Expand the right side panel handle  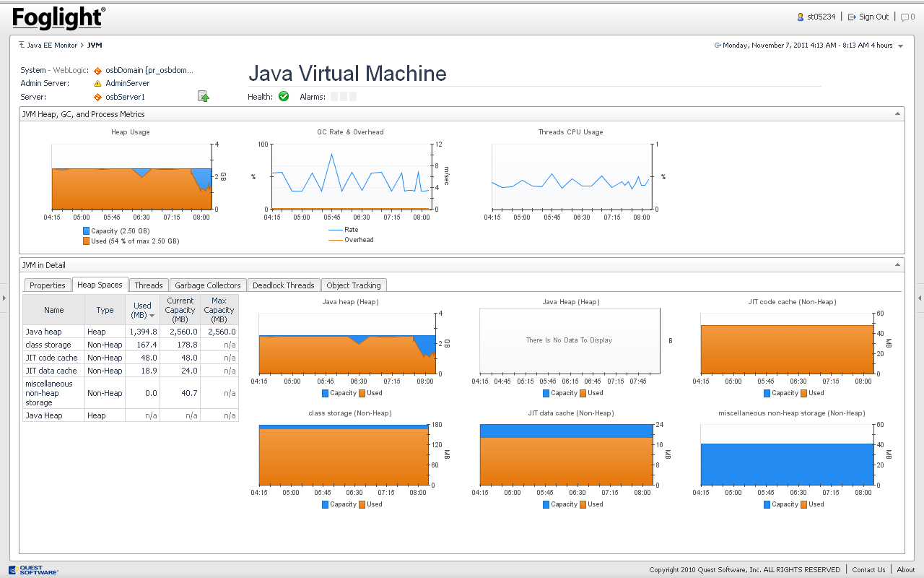coord(920,298)
